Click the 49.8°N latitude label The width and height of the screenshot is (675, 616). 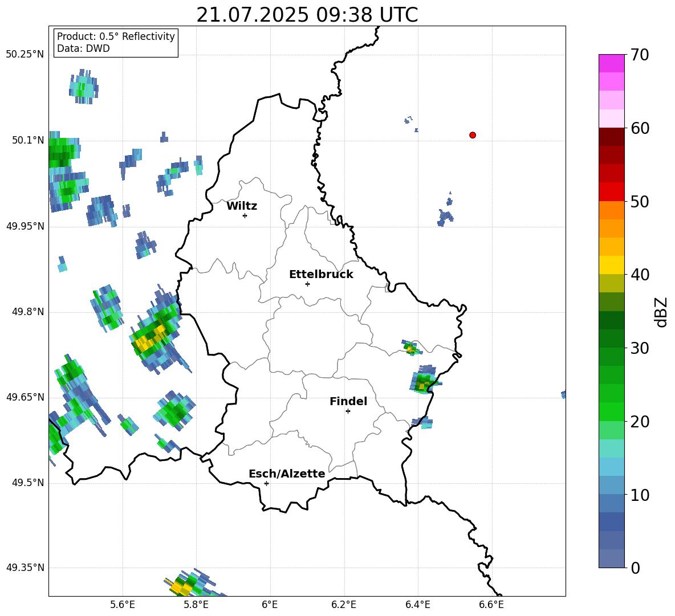pos(28,312)
